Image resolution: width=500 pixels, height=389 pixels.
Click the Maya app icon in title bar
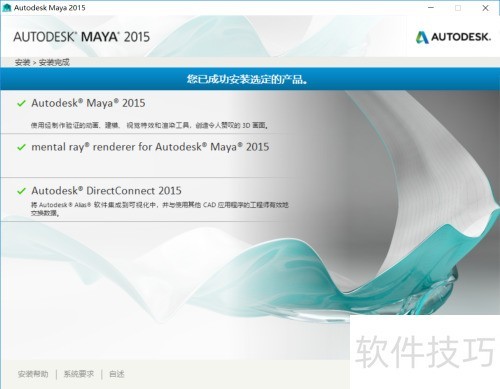click(7, 8)
